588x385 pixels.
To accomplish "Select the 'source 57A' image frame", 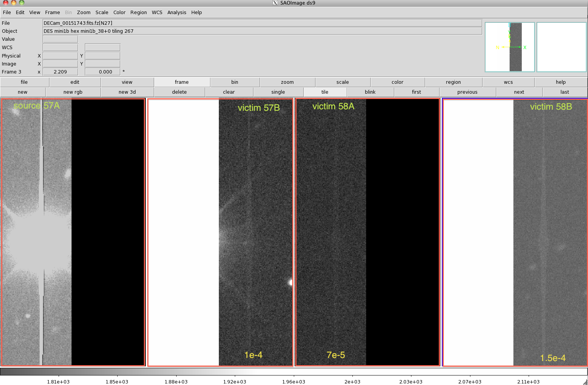I will pyautogui.click(x=73, y=232).
